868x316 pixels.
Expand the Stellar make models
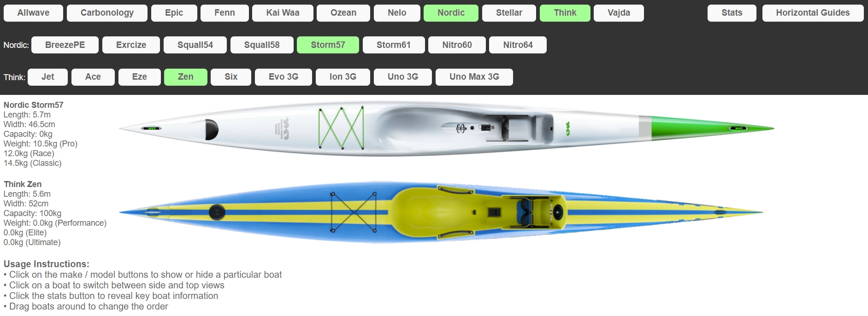pyautogui.click(x=509, y=13)
